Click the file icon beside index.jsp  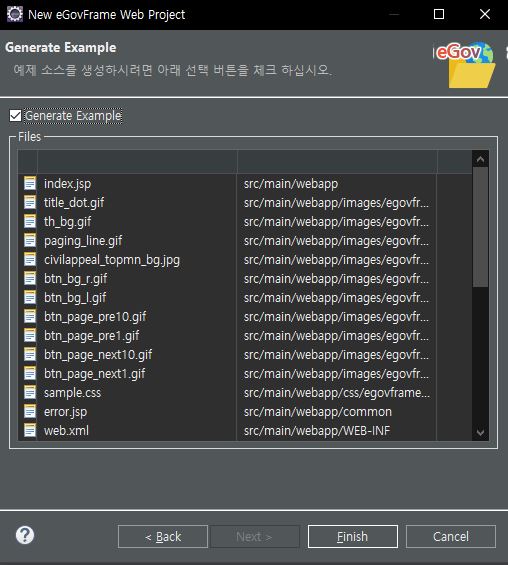tap(30, 183)
